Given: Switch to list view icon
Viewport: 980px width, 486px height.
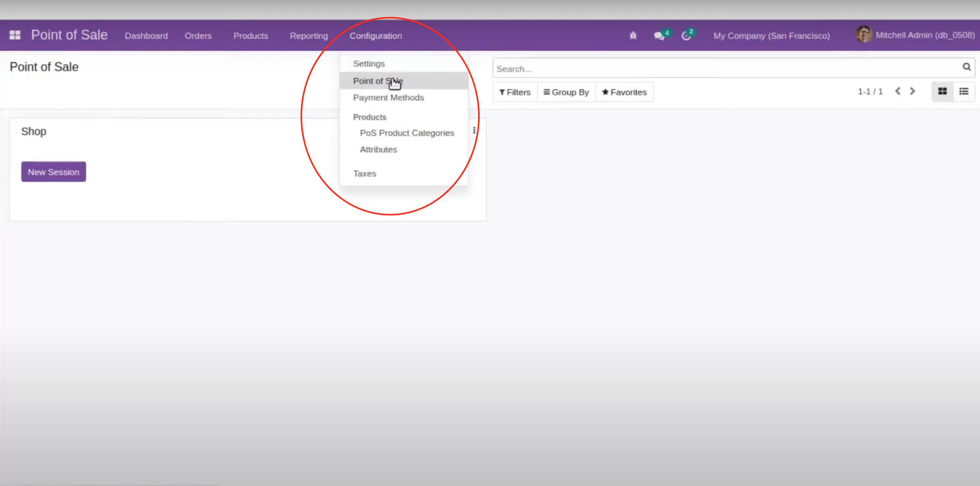Looking at the screenshot, I should tap(964, 92).
